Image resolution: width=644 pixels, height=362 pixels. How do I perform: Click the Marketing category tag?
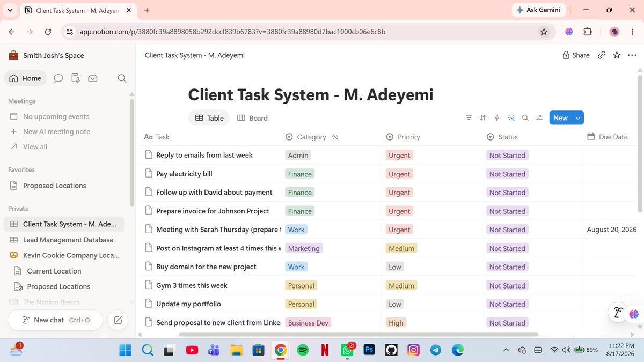[x=304, y=248]
